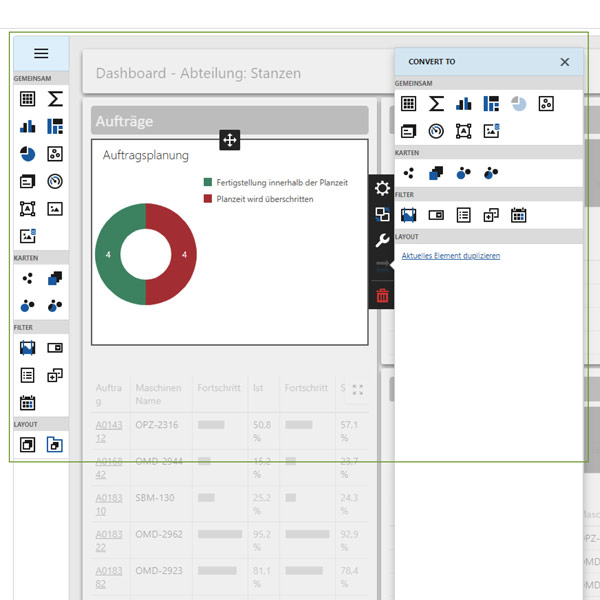Click 'Aktuelles Element duplizieren' link

coord(451,256)
